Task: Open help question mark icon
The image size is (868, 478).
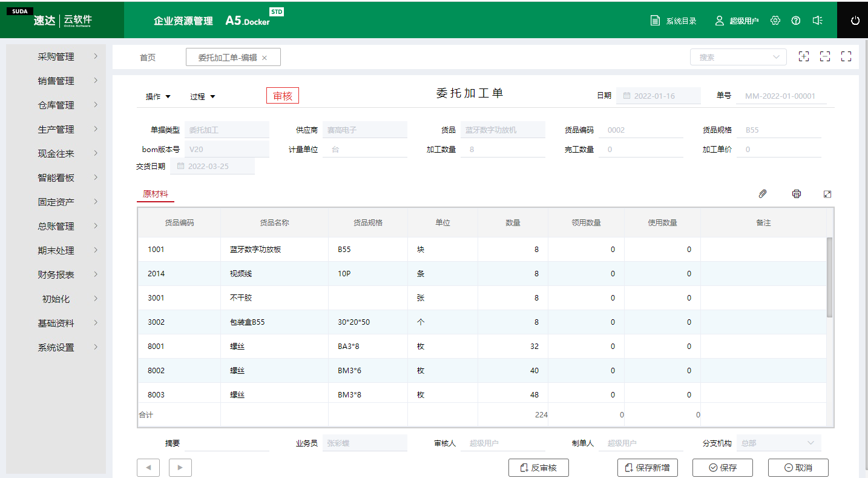Action: pyautogui.click(x=796, y=21)
